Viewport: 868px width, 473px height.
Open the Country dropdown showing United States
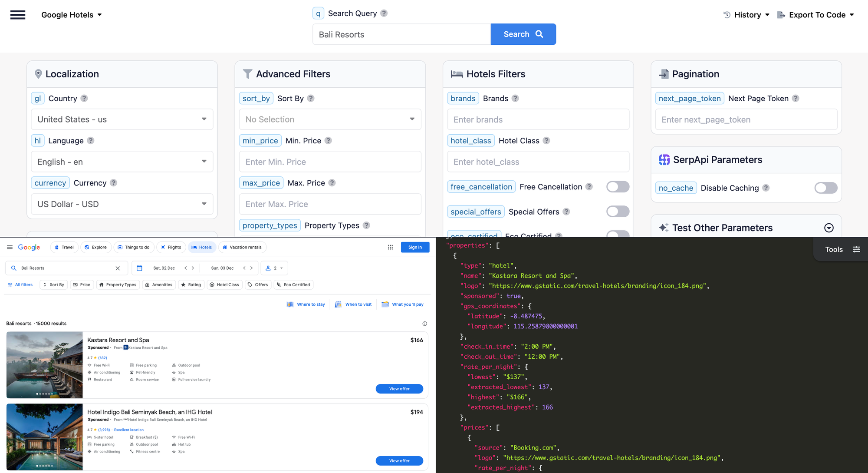[x=122, y=119]
